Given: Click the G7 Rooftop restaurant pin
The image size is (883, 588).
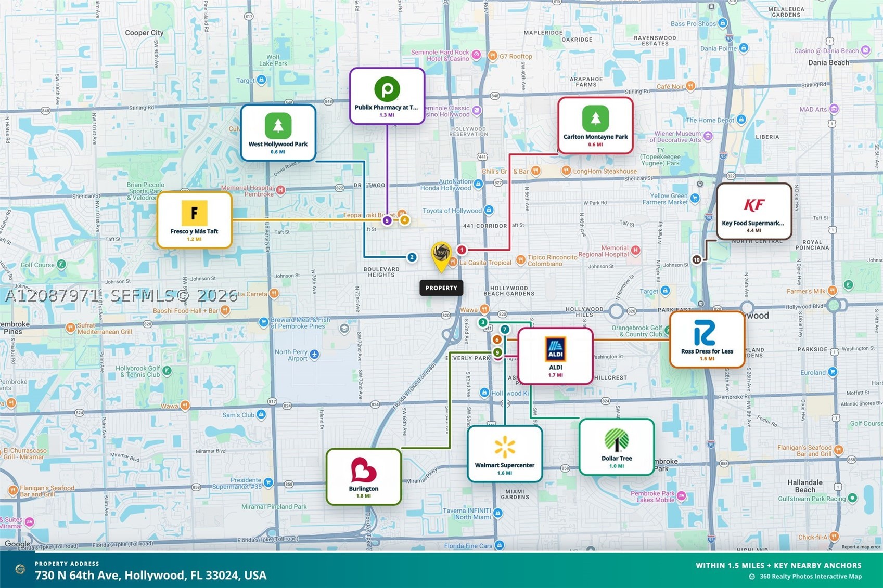Looking at the screenshot, I should click(492, 56).
